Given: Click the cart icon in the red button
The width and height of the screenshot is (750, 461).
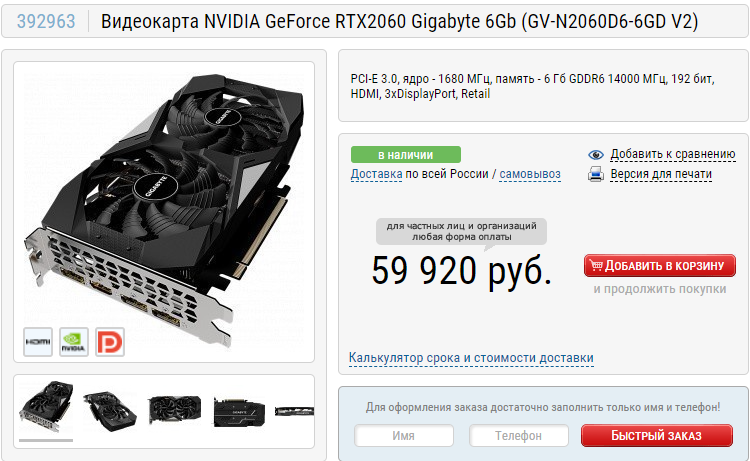Looking at the screenshot, I should tap(596, 265).
